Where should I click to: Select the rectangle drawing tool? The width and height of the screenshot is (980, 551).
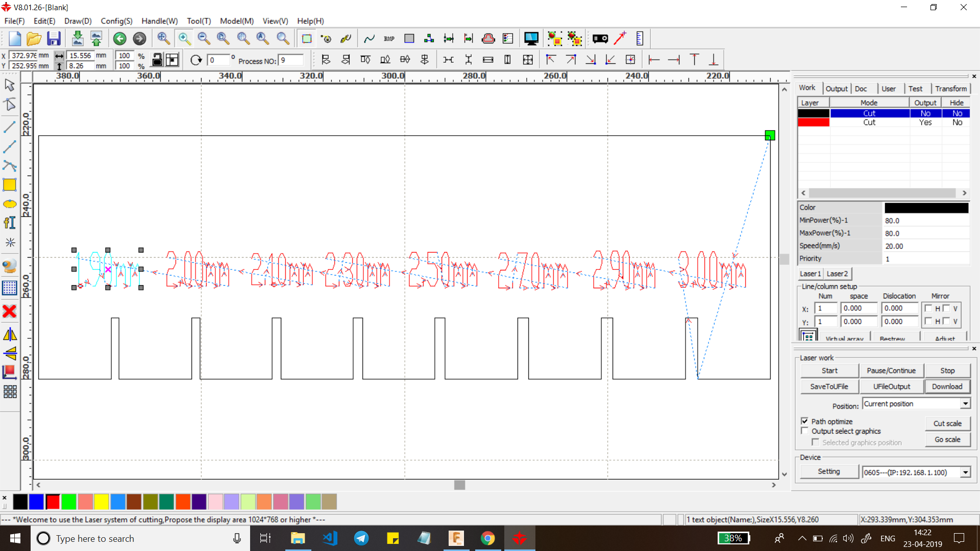(x=10, y=185)
